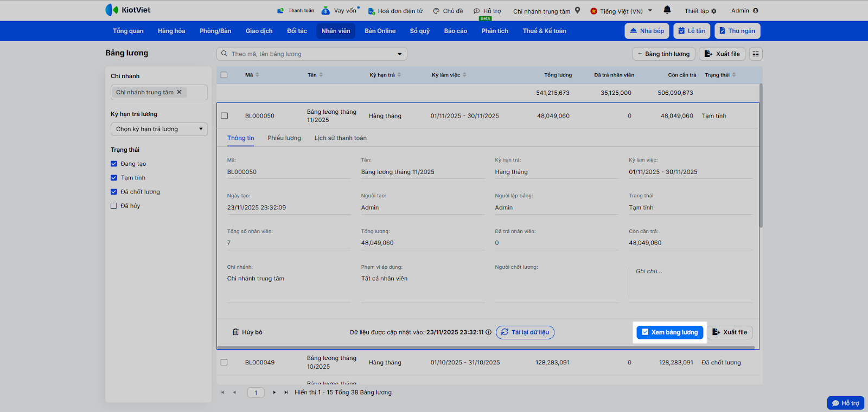This screenshot has width=868, height=412.
Task: Open the Admin account icon
Action: pyautogui.click(x=756, y=11)
